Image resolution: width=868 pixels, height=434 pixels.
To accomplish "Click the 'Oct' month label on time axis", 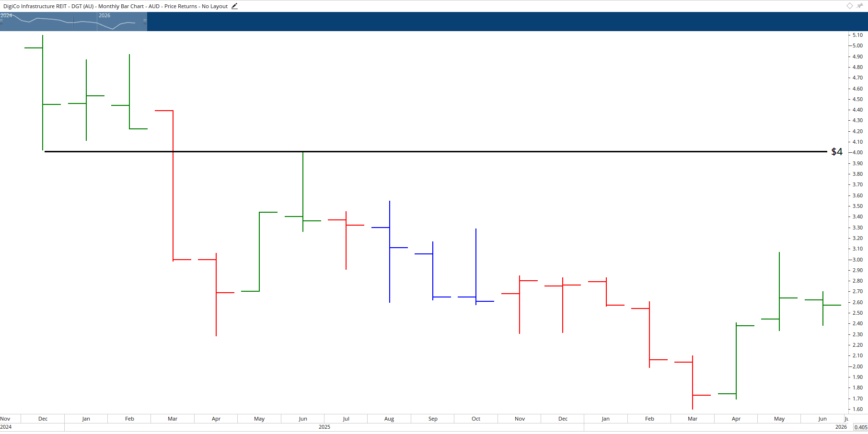I will [x=476, y=419].
